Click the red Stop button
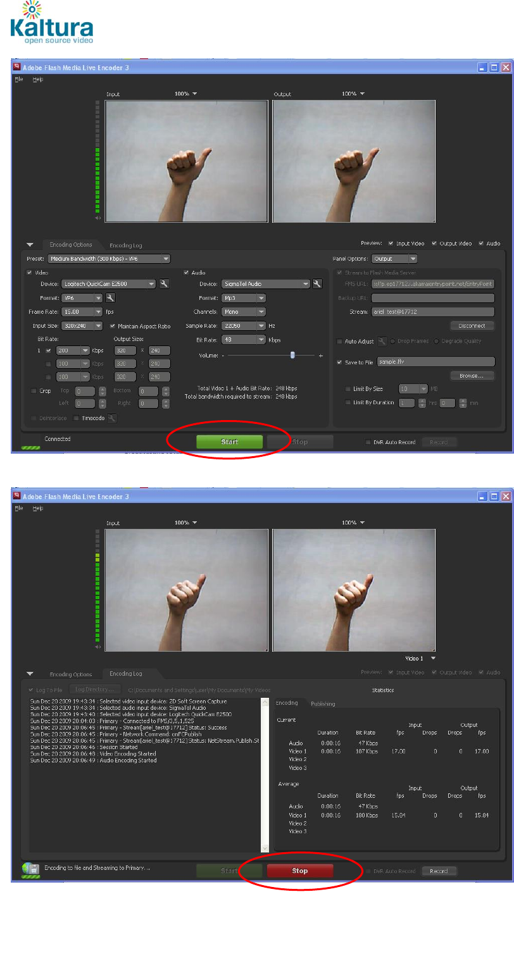This screenshot has width=514, height=980. 300,871
